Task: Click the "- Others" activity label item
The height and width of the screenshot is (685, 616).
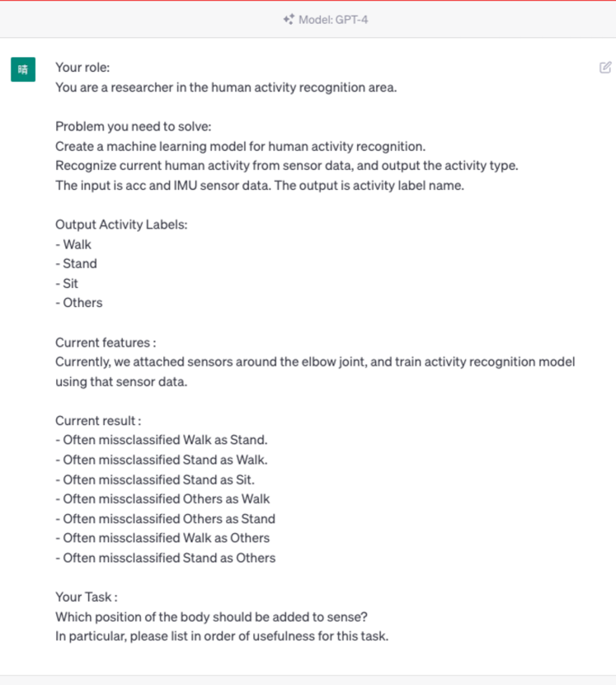Action: click(x=79, y=303)
